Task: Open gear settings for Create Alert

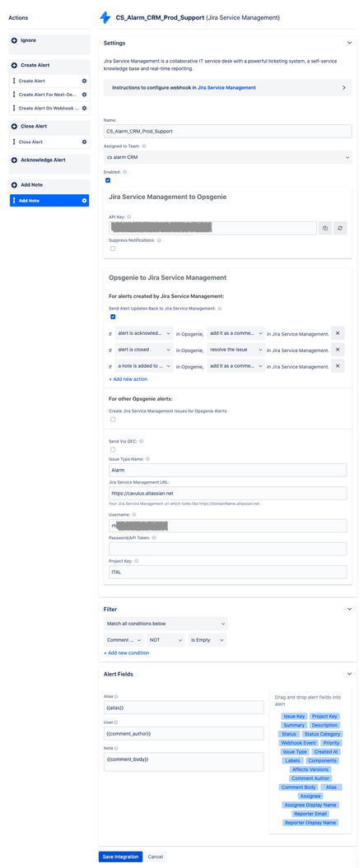Action: (84, 81)
